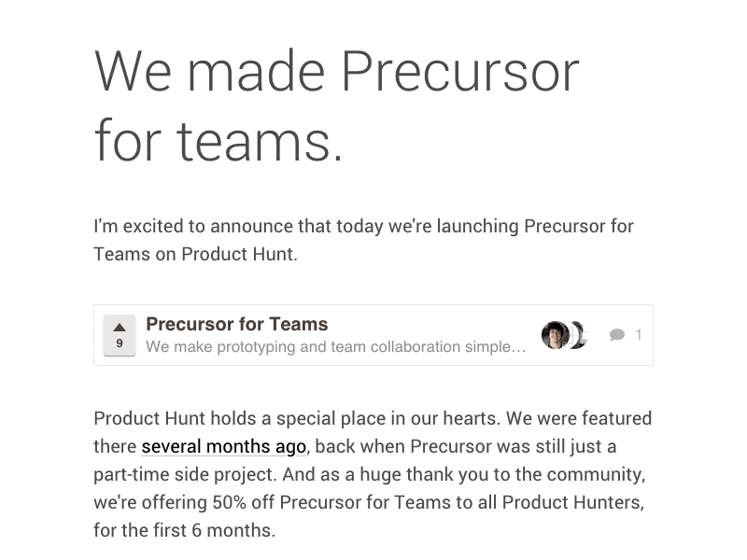Click the comment count number 1
This screenshot has height=560, width=747.
639,334
